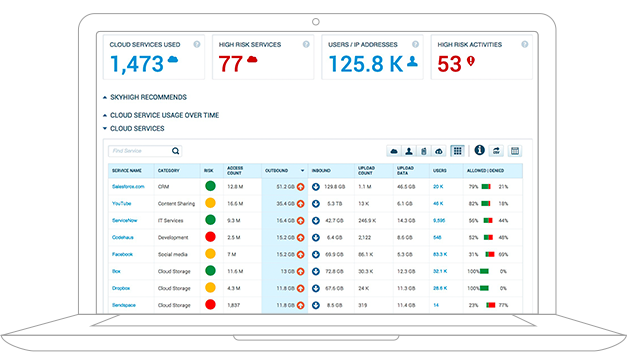The width and height of the screenshot is (627, 361).
Task: Click the user icon beside 125.8 K
Action: (413, 61)
